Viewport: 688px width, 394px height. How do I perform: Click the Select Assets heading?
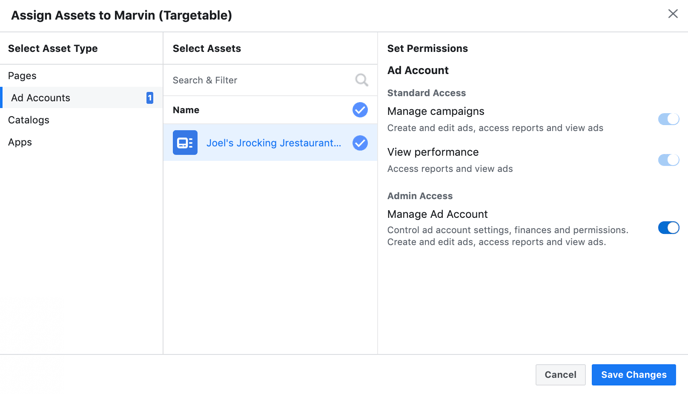click(207, 48)
